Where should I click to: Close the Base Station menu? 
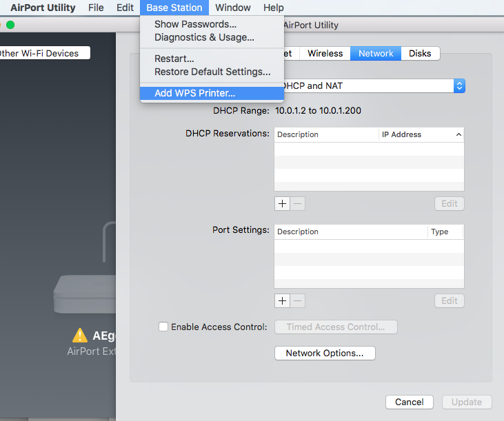[174, 8]
